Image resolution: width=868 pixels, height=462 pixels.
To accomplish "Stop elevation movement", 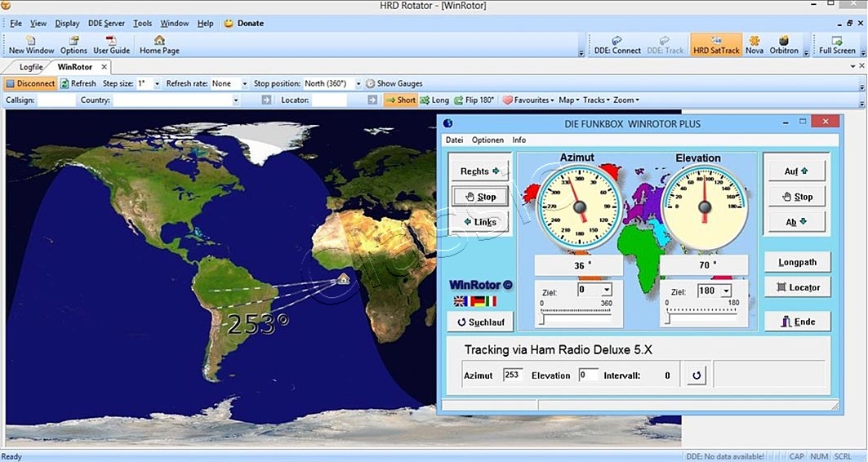I will [796, 197].
